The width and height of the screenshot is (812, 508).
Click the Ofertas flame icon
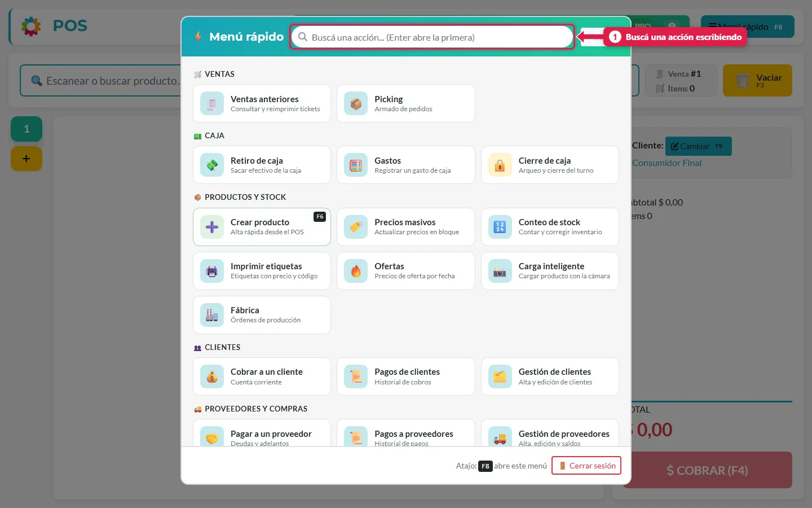tap(356, 271)
